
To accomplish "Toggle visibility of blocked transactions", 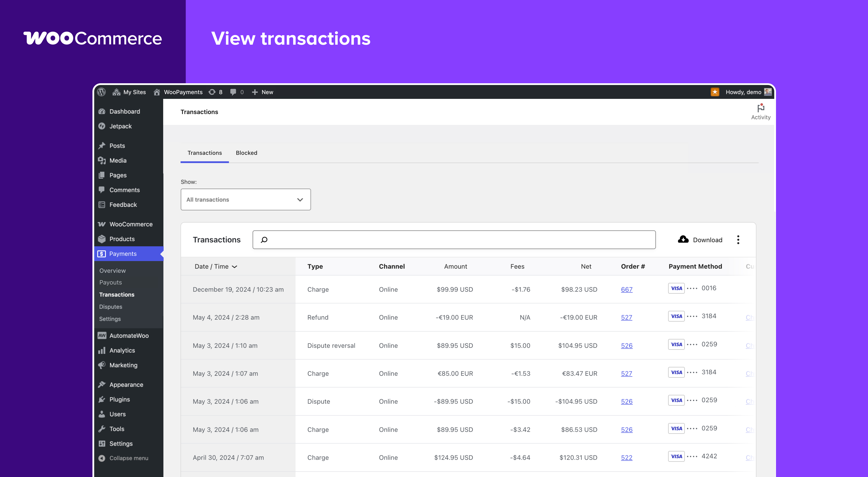I will (x=246, y=153).
